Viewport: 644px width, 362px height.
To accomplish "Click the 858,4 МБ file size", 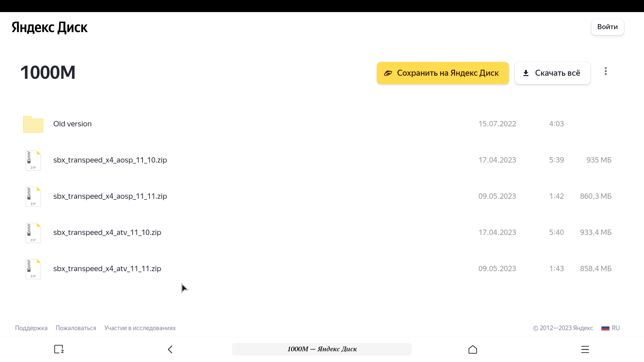I will pos(596,268).
